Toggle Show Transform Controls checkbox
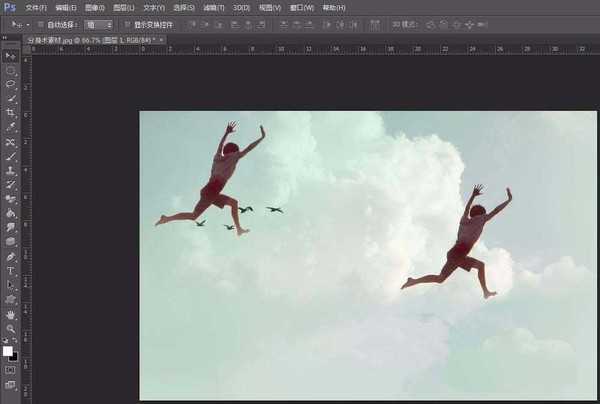 [126, 24]
